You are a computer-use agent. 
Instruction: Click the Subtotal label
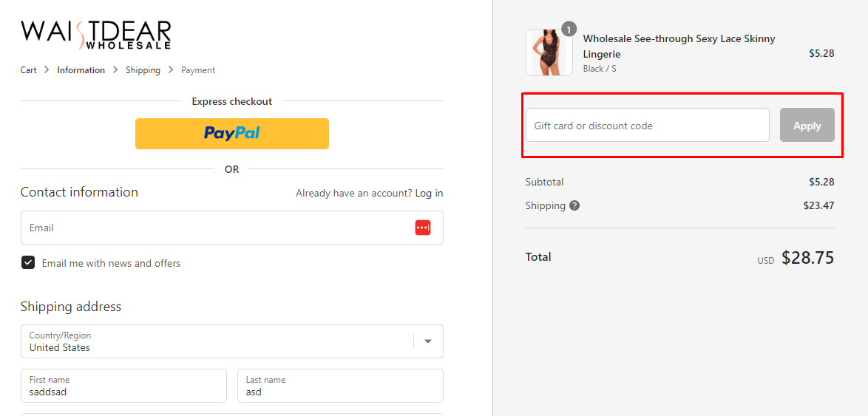pos(544,182)
